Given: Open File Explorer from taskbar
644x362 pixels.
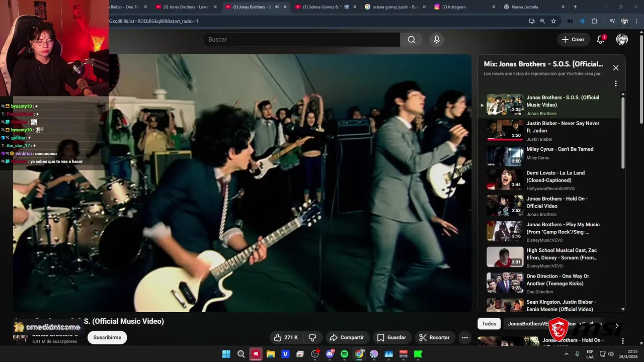Looking at the screenshot, I should pos(271,354).
